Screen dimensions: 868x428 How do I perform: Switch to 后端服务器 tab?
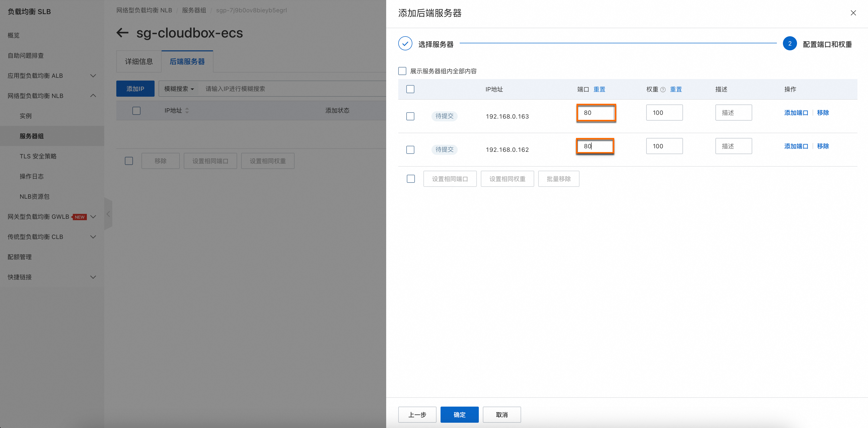(187, 61)
